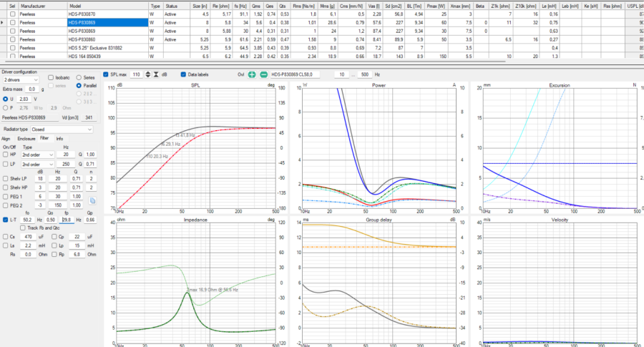The image size is (644, 347).
Task: Enable the HP filter checkbox
Action: 5,155
